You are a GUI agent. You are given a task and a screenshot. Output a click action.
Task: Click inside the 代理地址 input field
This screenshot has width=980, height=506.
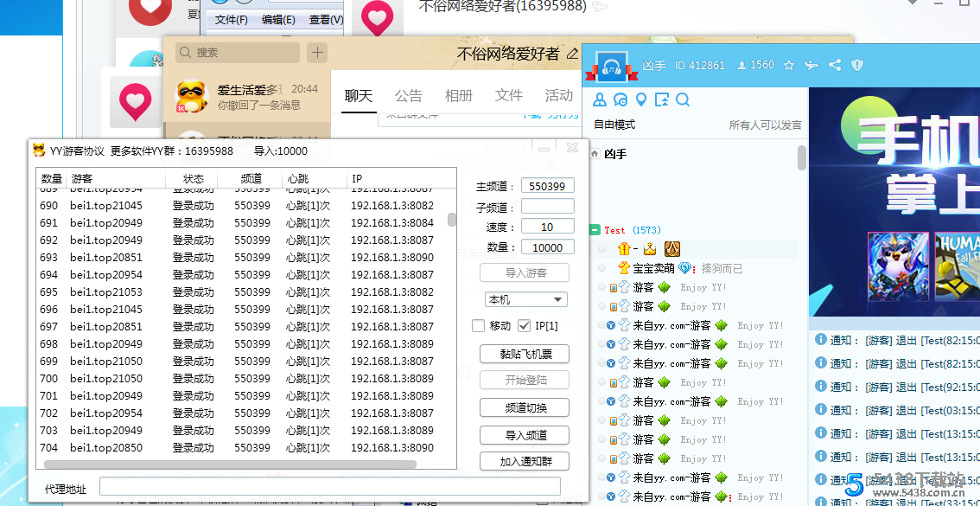pyautogui.click(x=328, y=487)
